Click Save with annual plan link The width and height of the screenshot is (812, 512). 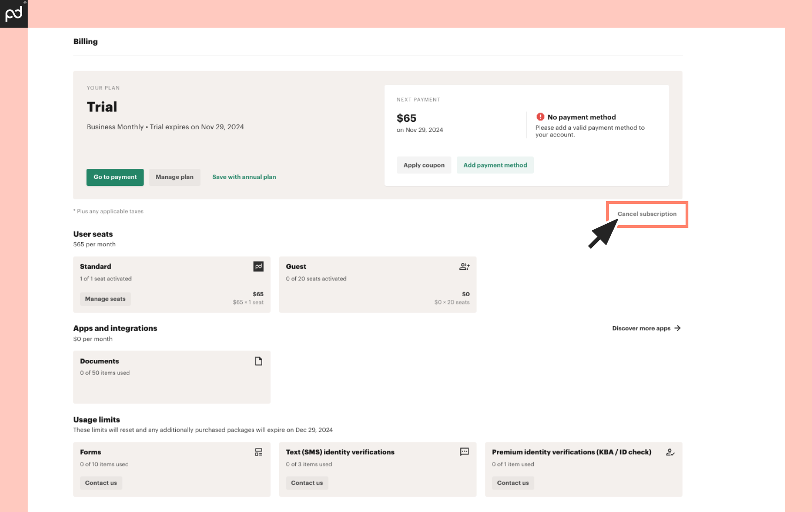[244, 177]
